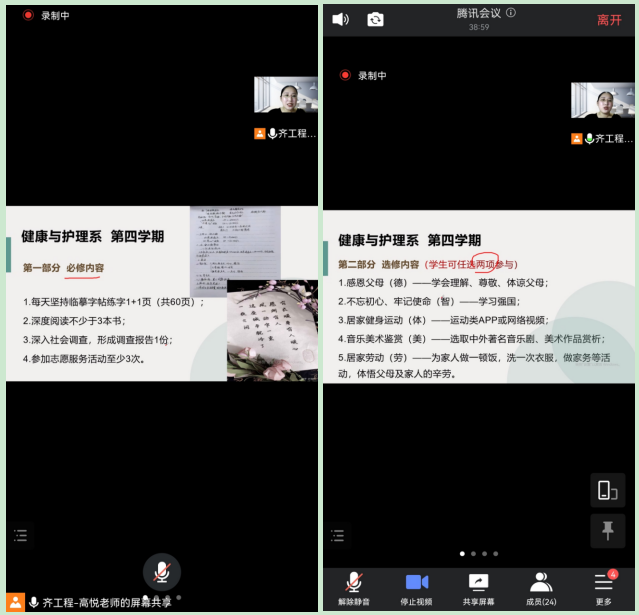Image resolution: width=639 pixels, height=615 pixels.
Task: Tap floating muted microphone button in left window
Action: (161, 571)
